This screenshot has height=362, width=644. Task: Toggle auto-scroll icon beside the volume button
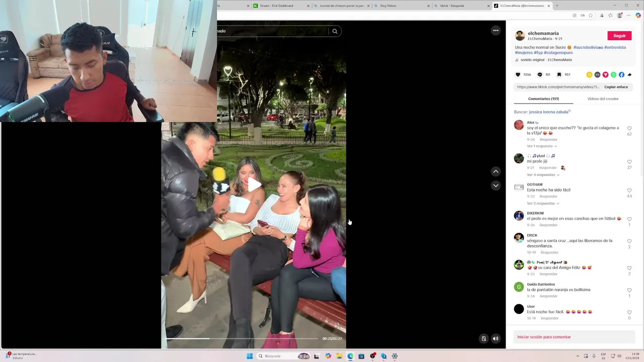(x=484, y=338)
